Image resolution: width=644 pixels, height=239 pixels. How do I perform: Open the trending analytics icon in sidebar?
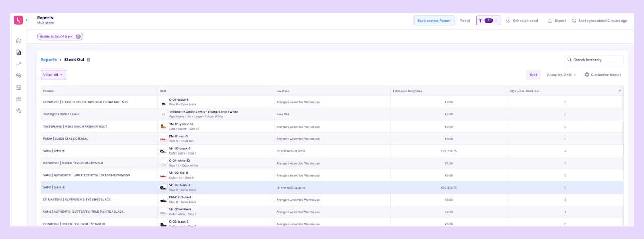coord(19,64)
